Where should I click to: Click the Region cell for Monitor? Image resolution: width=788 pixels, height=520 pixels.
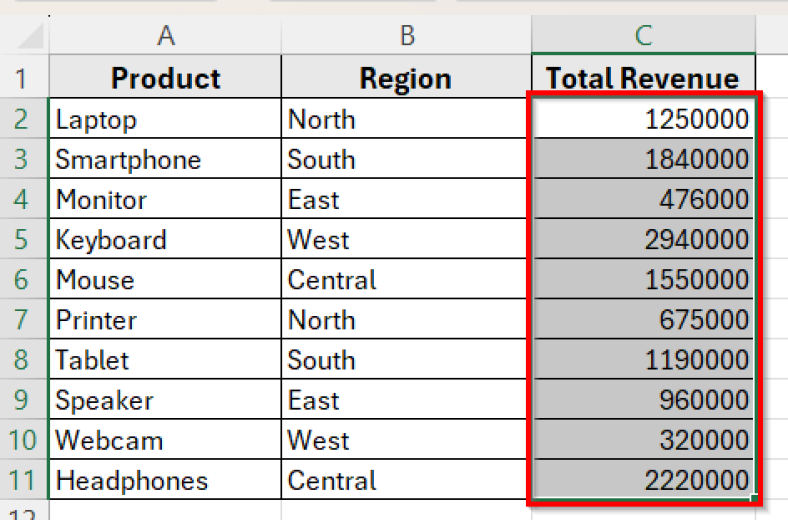pos(406,200)
